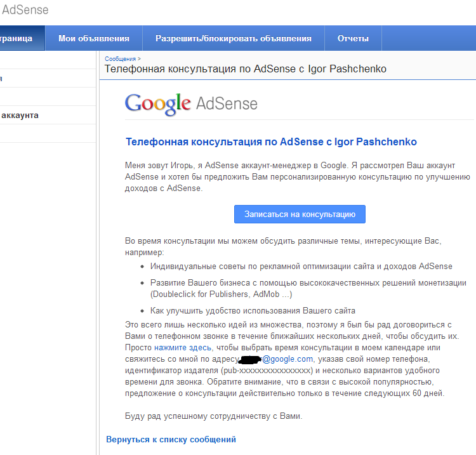This screenshot has height=455, width=476.
Task: Select the sidebar item ending in 'аккаунта'
Action: click(x=48, y=115)
